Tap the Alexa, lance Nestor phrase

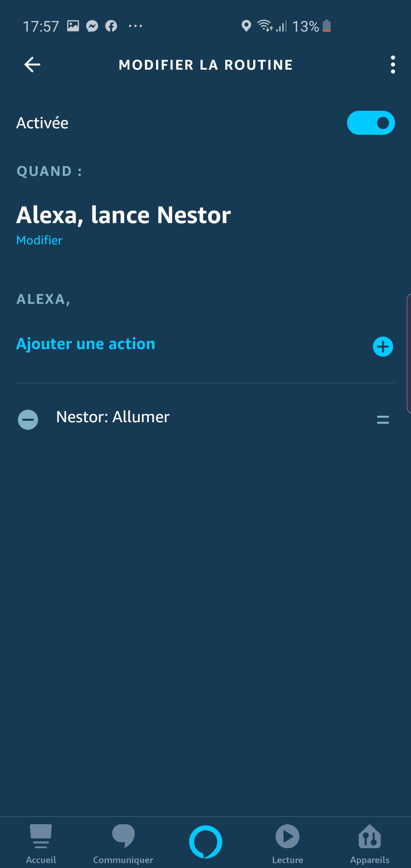click(x=124, y=215)
